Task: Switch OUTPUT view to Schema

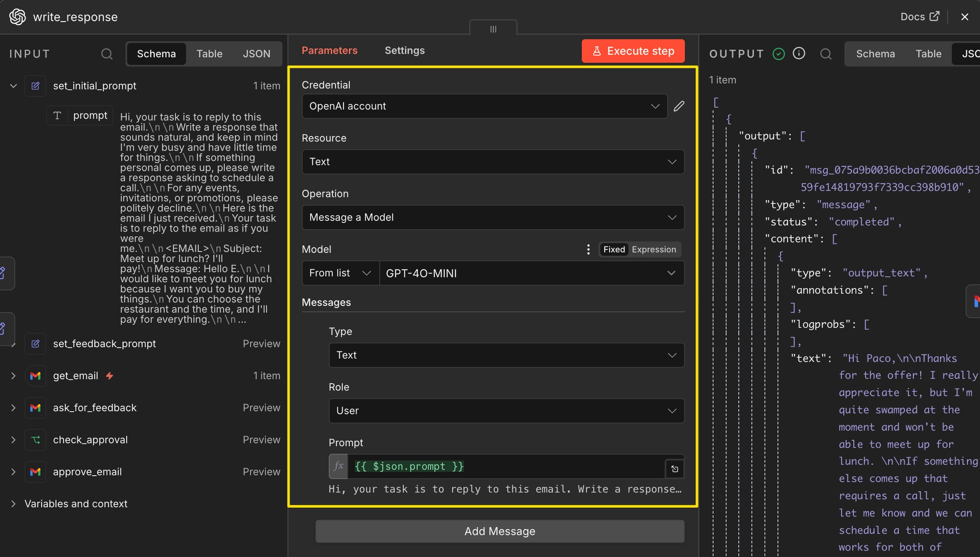Action: (875, 54)
